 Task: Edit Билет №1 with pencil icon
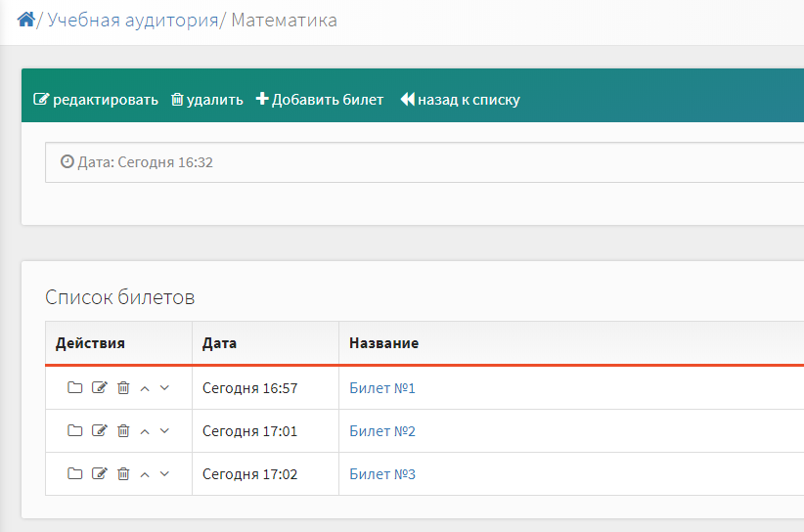100,387
